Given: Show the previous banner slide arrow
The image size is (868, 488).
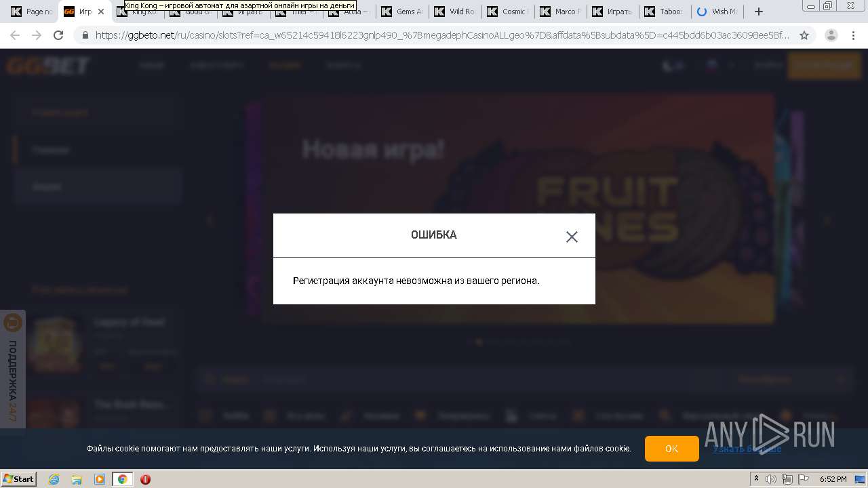Looking at the screenshot, I should [x=210, y=220].
